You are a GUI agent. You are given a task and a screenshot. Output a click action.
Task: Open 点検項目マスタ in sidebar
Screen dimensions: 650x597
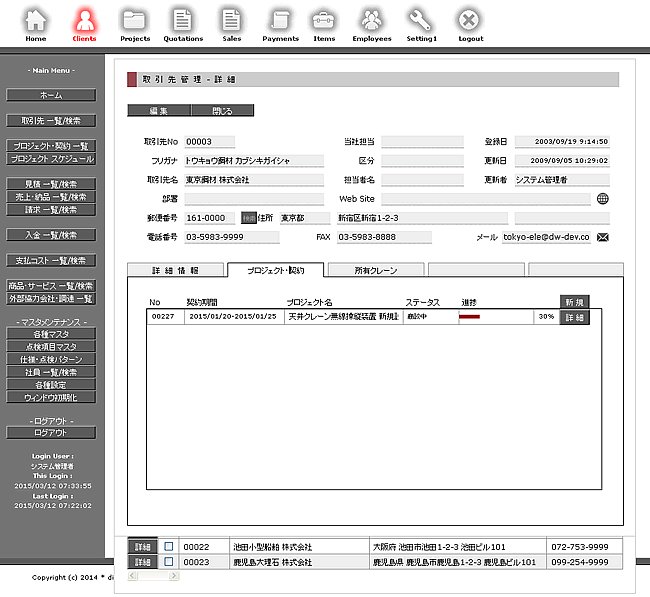click(51, 347)
